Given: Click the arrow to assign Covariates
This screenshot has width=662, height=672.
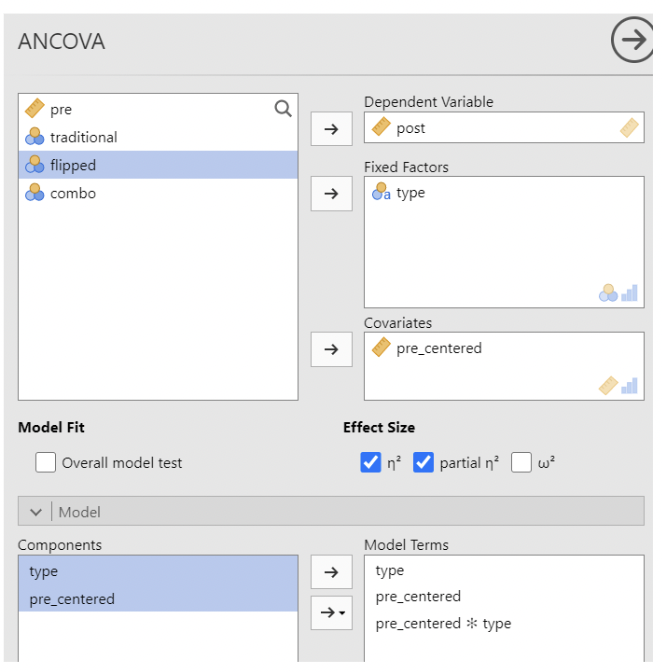Looking at the screenshot, I should 331,349.
